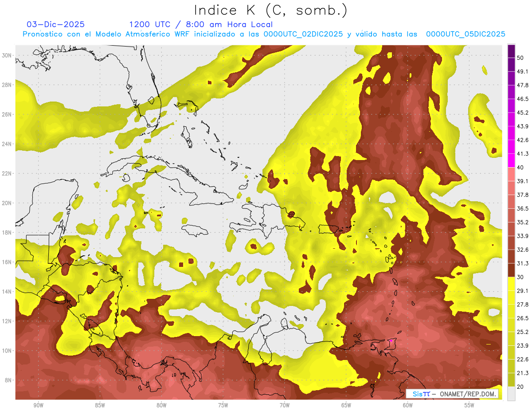Click the colorbar value 33.9
The width and height of the screenshot is (532, 411).
523,236
